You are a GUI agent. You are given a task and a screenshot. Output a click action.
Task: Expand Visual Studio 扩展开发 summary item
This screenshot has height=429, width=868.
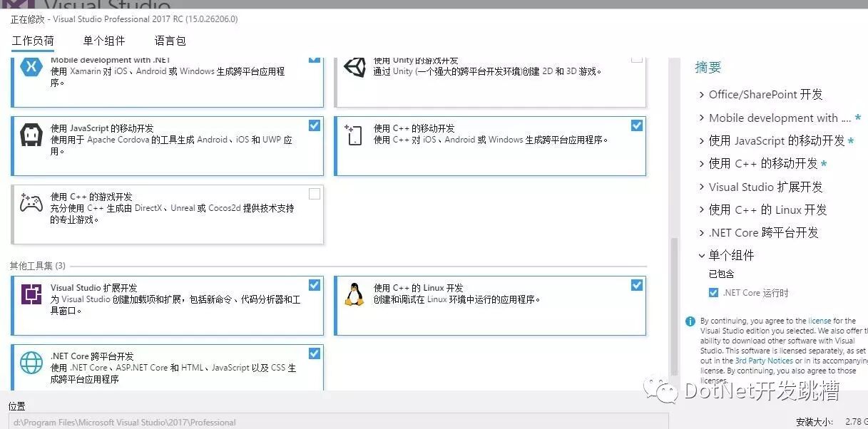pyautogui.click(x=701, y=187)
